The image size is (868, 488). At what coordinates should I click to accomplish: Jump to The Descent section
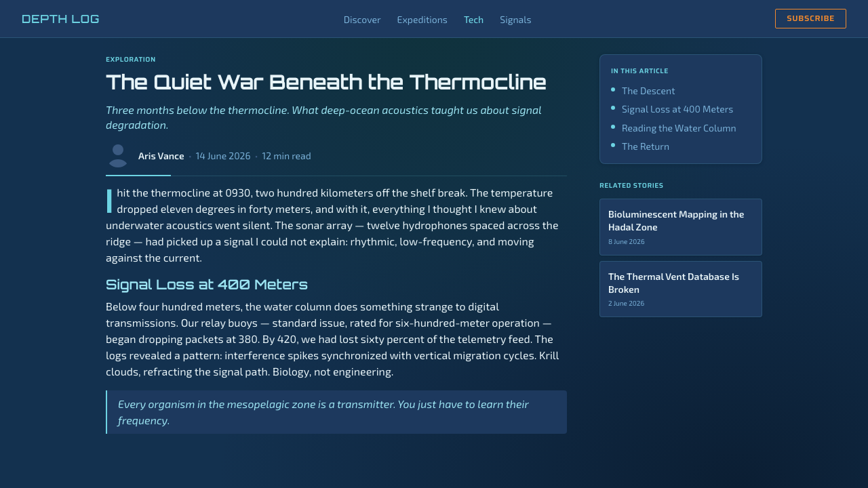point(648,91)
